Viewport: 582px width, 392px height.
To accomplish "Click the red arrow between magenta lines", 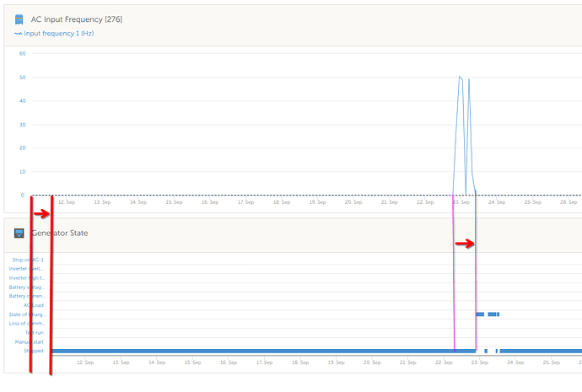I will 465,244.
